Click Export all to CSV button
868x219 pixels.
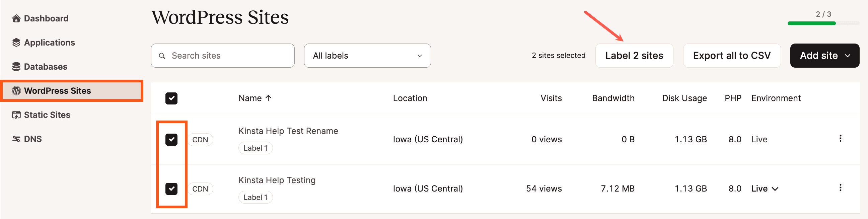731,56
